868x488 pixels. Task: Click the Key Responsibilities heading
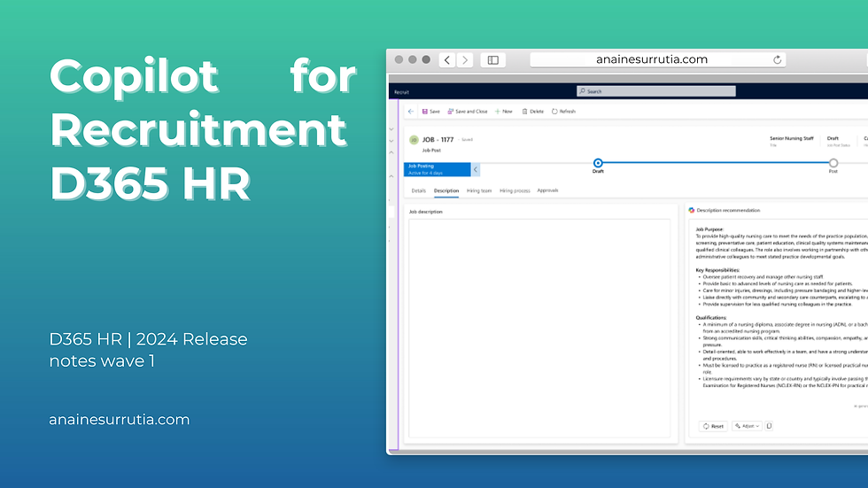(717, 270)
